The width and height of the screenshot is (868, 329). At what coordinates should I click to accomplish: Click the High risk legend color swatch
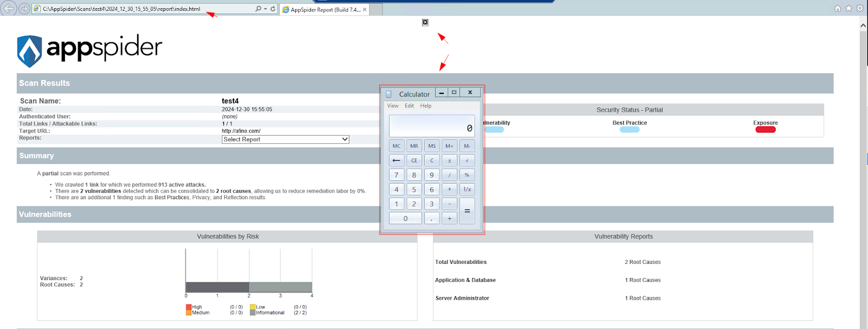pyautogui.click(x=189, y=307)
